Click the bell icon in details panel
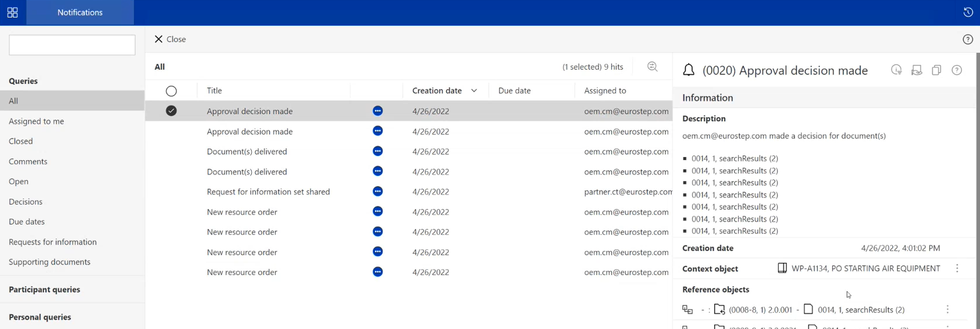The image size is (980, 329). click(688, 70)
